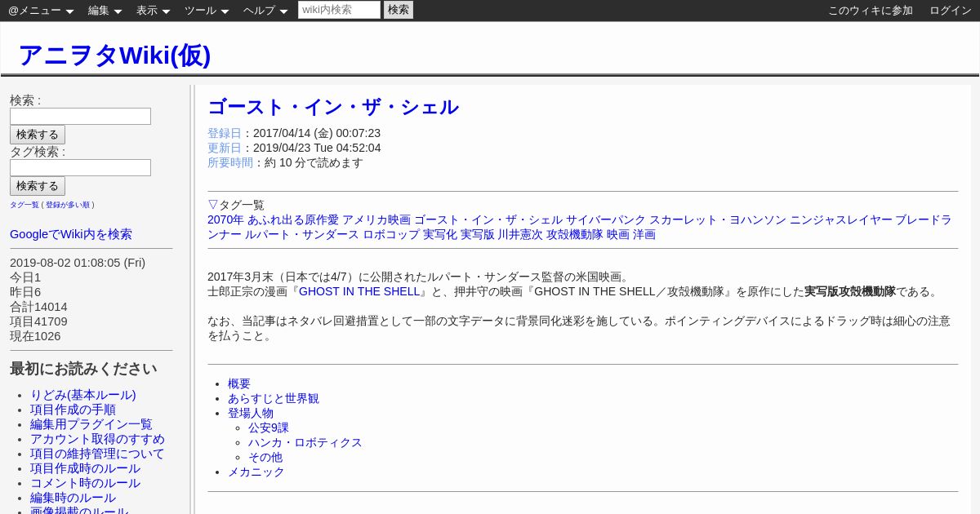This screenshot has height=514, width=980.
Task: Click the サイバーパンク tag
Action: tap(606, 219)
